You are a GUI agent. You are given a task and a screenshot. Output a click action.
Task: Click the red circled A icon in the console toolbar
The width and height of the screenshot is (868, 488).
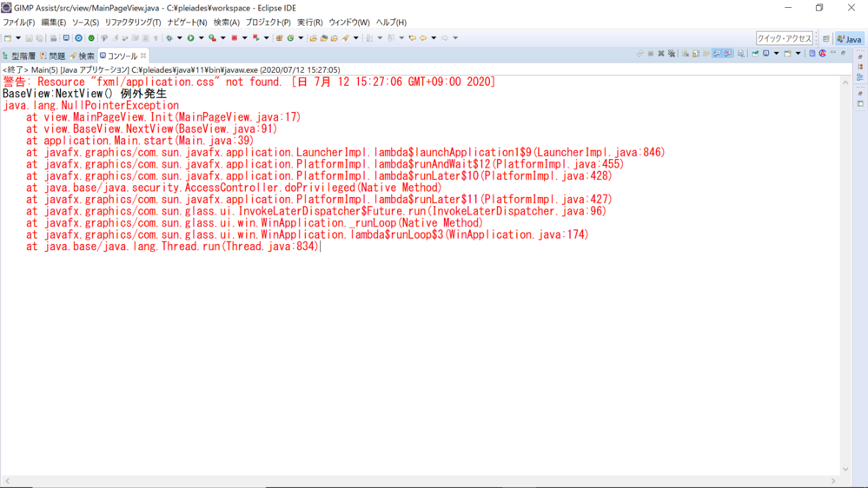point(823,53)
